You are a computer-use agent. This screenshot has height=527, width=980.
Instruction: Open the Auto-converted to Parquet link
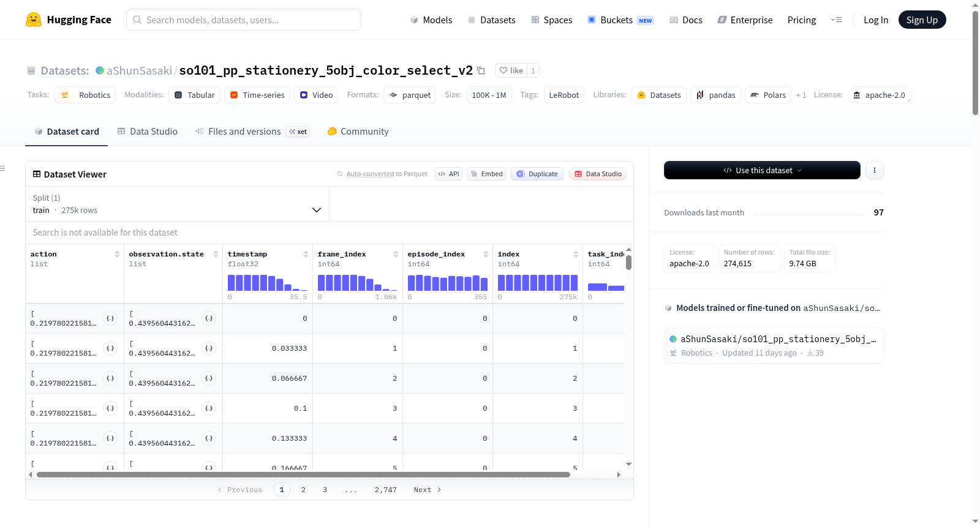coord(386,174)
